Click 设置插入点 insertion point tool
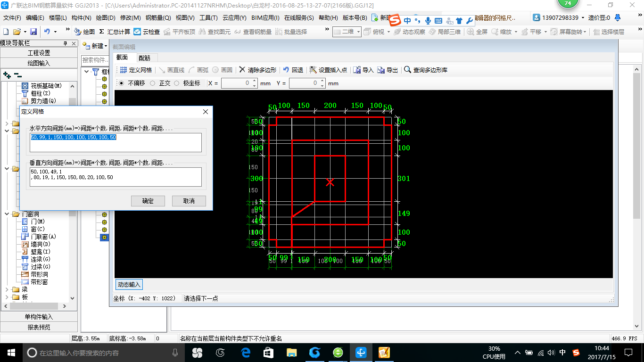 tap(328, 70)
